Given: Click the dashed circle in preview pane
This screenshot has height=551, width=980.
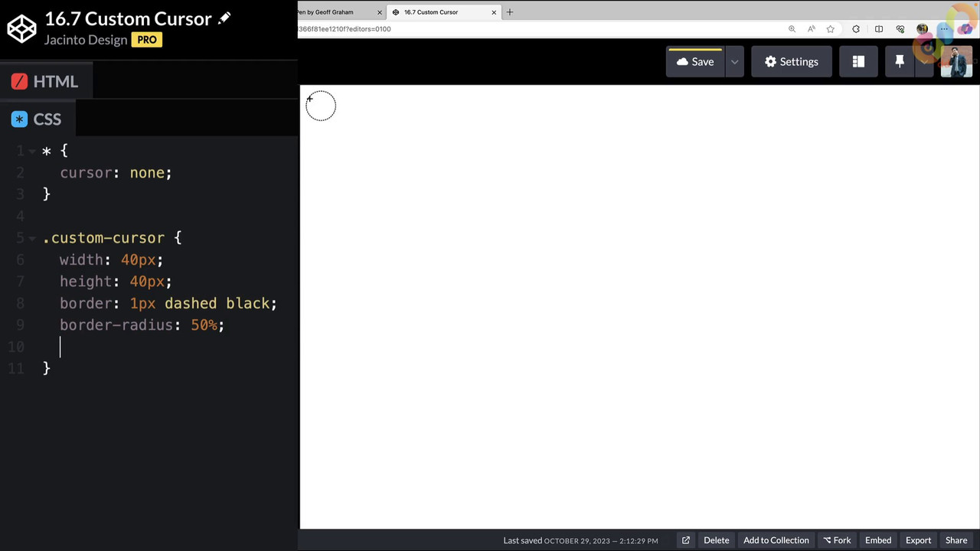Looking at the screenshot, I should click(321, 106).
